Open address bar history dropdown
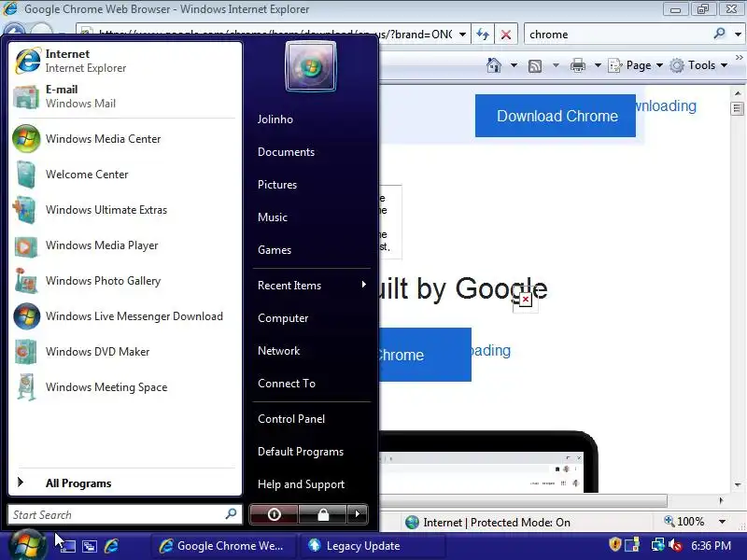 click(x=462, y=35)
